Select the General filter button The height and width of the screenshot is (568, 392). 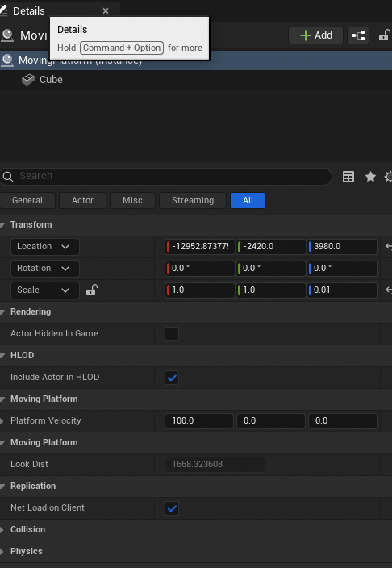pyautogui.click(x=27, y=200)
